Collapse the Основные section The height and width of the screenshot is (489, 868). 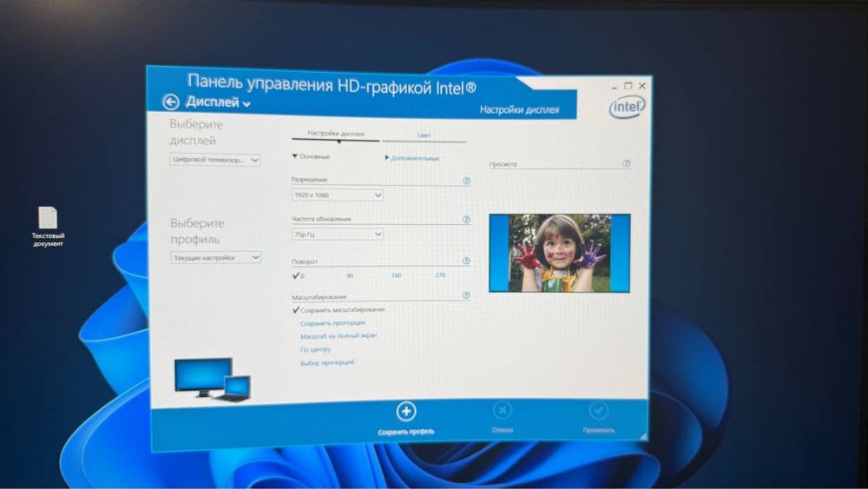coord(311,156)
